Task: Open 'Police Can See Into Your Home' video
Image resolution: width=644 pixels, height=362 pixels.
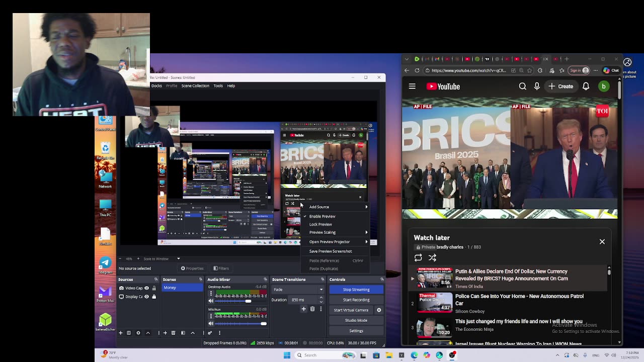Action: 519,300
